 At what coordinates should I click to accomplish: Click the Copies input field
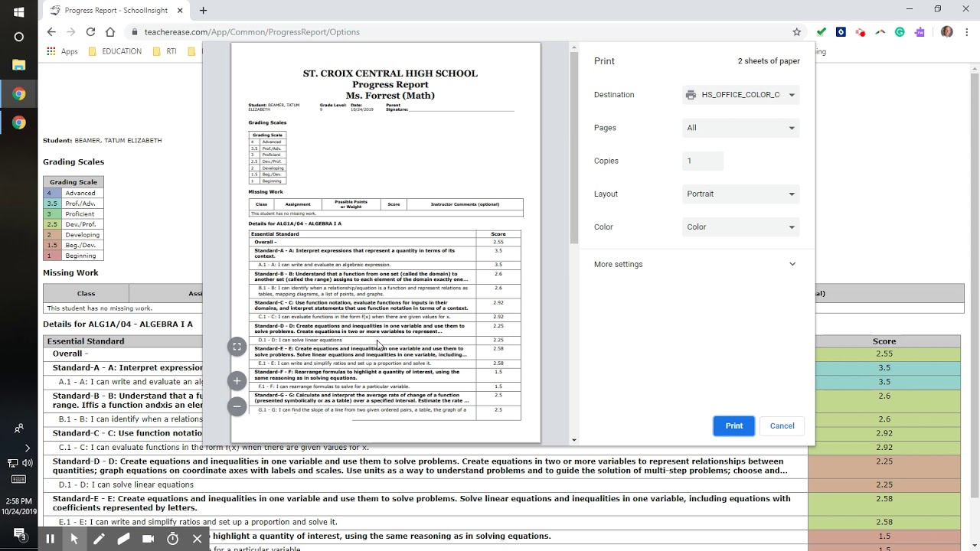point(703,161)
